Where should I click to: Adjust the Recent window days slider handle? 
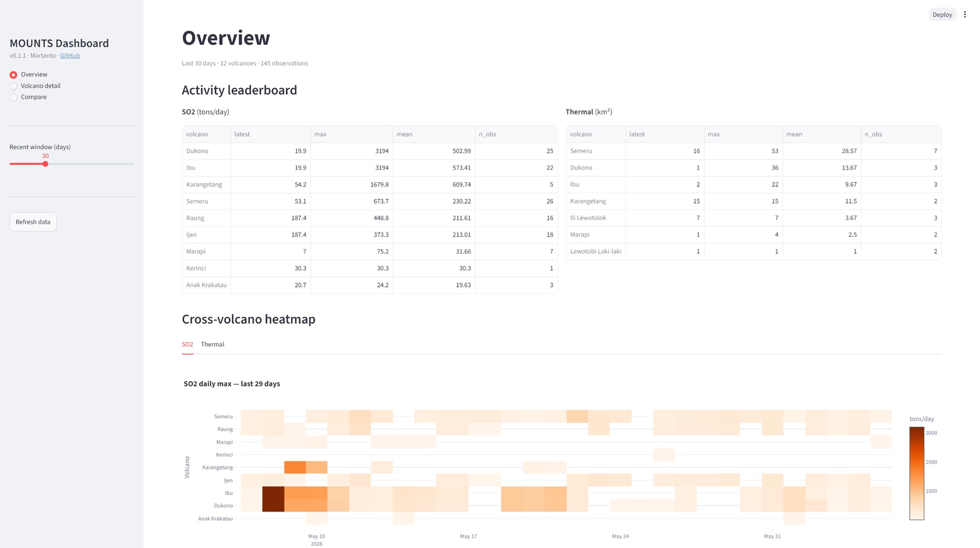coord(45,164)
